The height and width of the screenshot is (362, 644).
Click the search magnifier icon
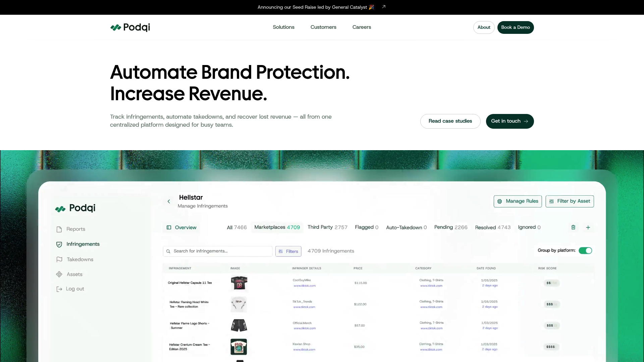[x=168, y=251]
